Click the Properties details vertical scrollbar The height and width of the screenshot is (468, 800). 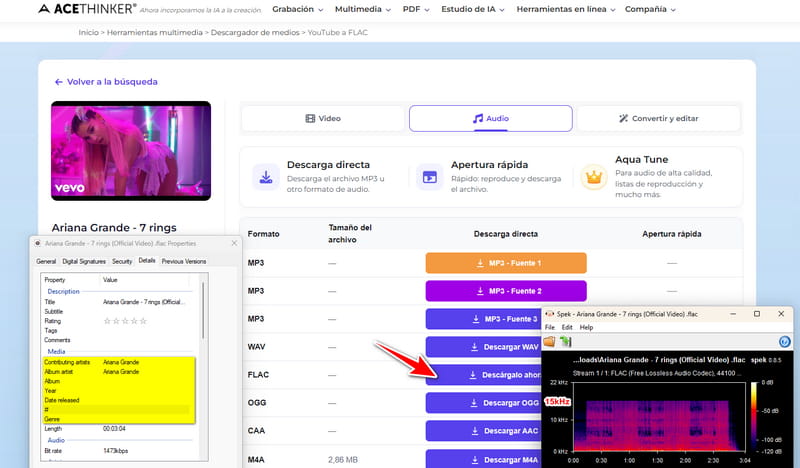coord(203,311)
